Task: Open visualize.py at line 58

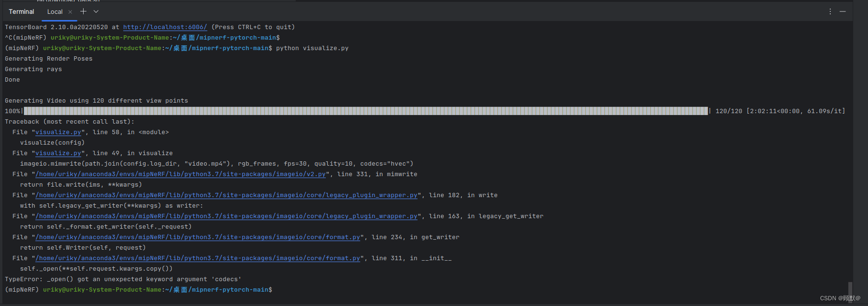Action: [58, 132]
